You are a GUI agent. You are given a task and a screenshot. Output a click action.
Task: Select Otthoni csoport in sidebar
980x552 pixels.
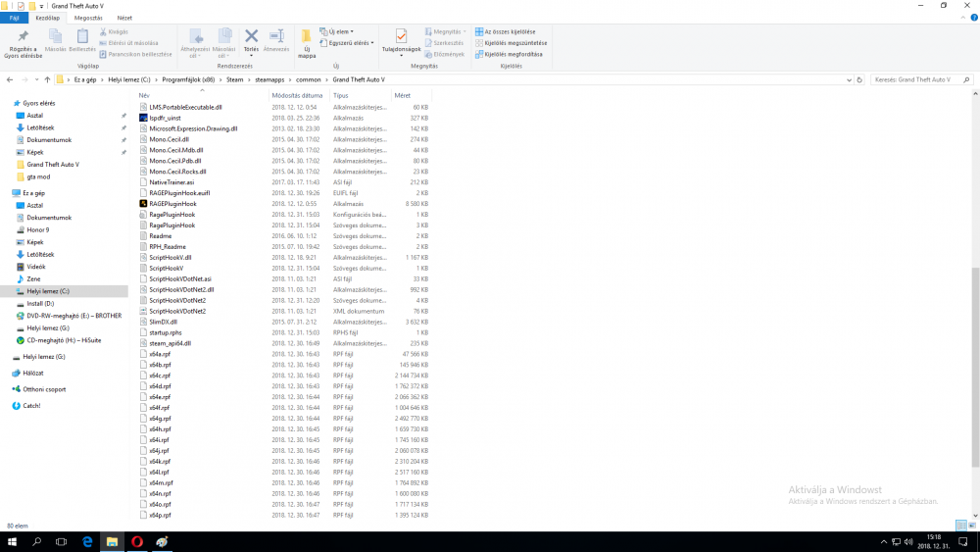click(44, 389)
